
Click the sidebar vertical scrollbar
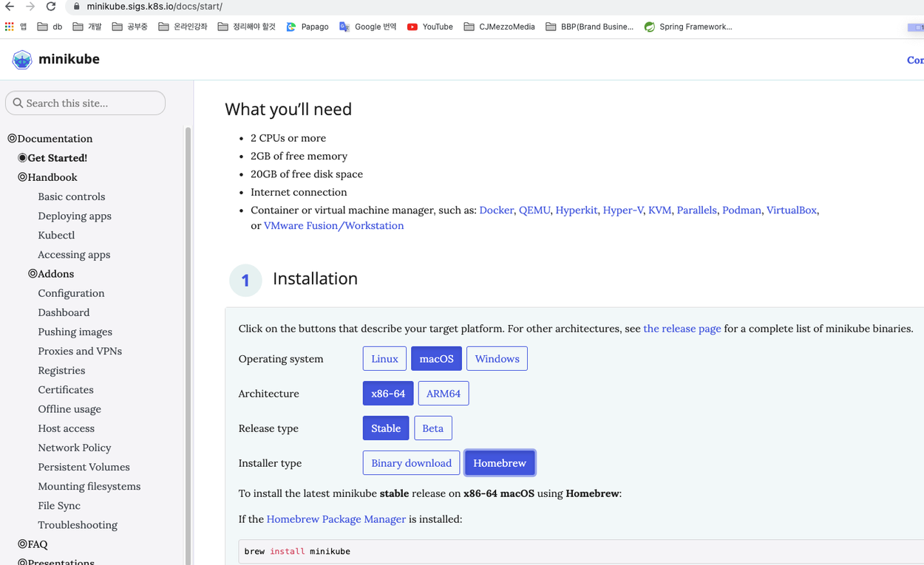click(188, 346)
